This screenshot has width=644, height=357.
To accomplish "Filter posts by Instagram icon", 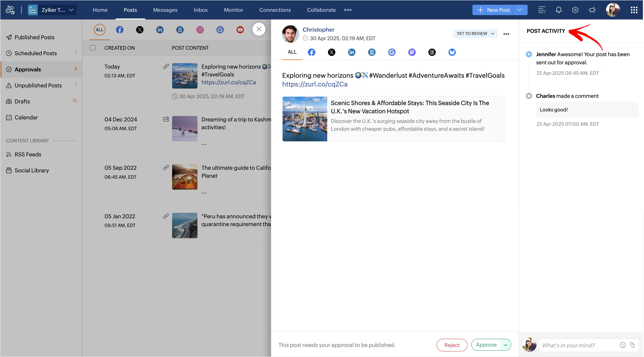I will [x=200, y=30].
